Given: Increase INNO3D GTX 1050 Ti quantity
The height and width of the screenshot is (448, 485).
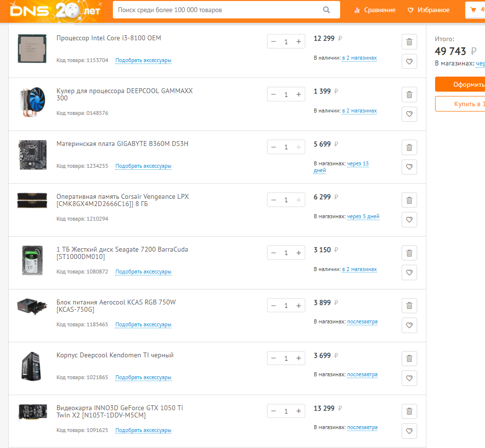Looking at the screenshot, I should coord(298,411).
